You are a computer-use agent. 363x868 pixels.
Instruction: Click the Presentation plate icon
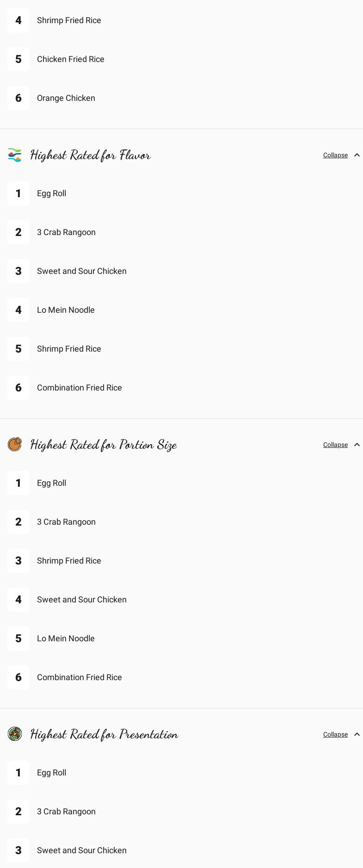[15, 734]
